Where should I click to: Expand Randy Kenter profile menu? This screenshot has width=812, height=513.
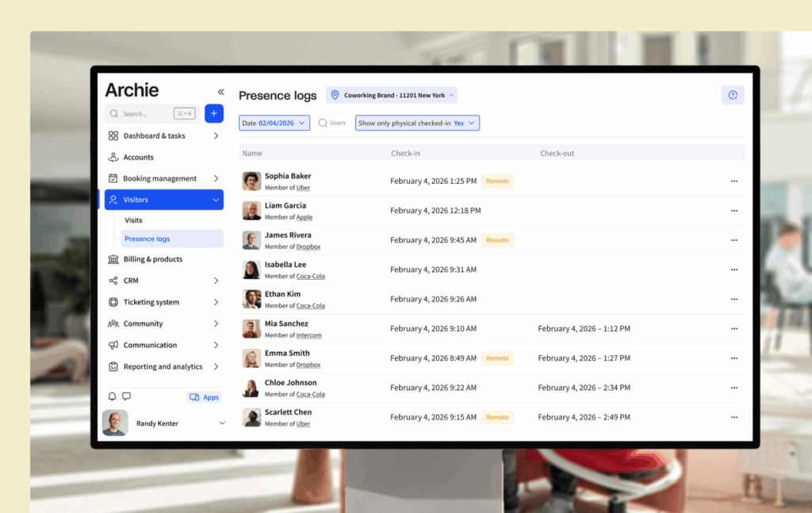coord(222,423)
